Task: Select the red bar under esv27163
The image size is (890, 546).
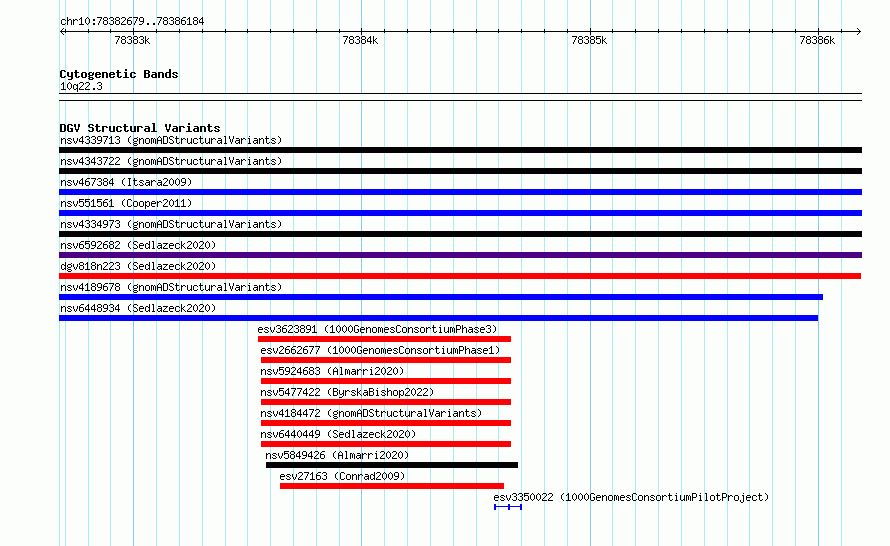Action: (392, 486)
